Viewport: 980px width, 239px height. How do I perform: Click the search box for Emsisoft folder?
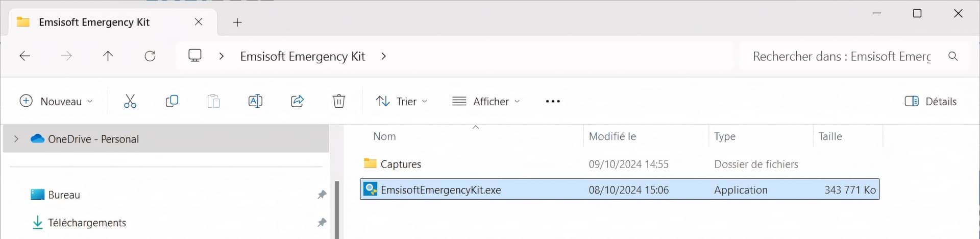point(841,56)
